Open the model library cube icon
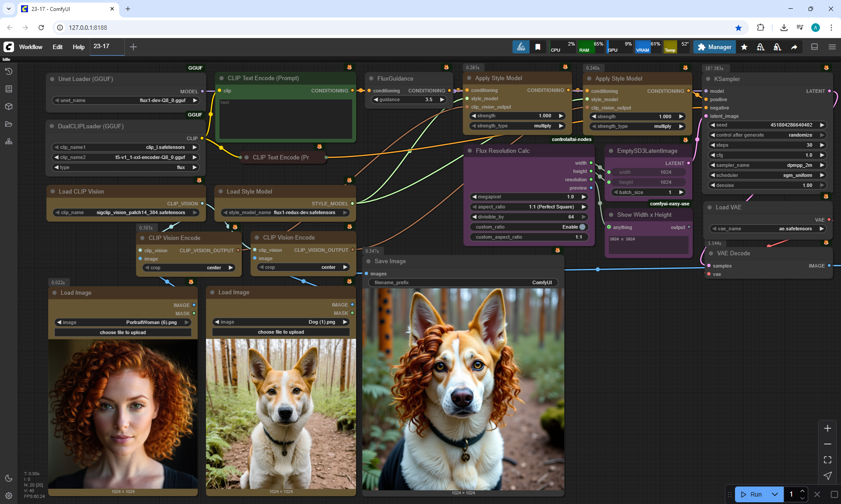The width and height of the screenshot is (841, 504). click(9, 106)
